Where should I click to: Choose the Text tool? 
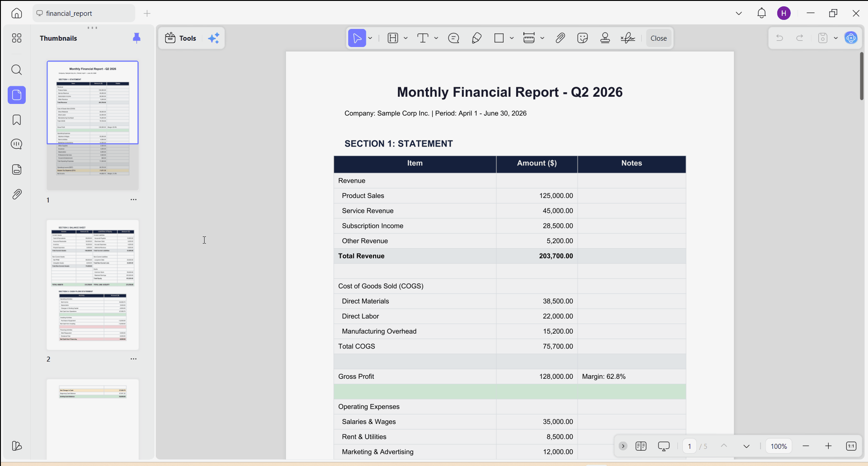[x=423, y=38]
